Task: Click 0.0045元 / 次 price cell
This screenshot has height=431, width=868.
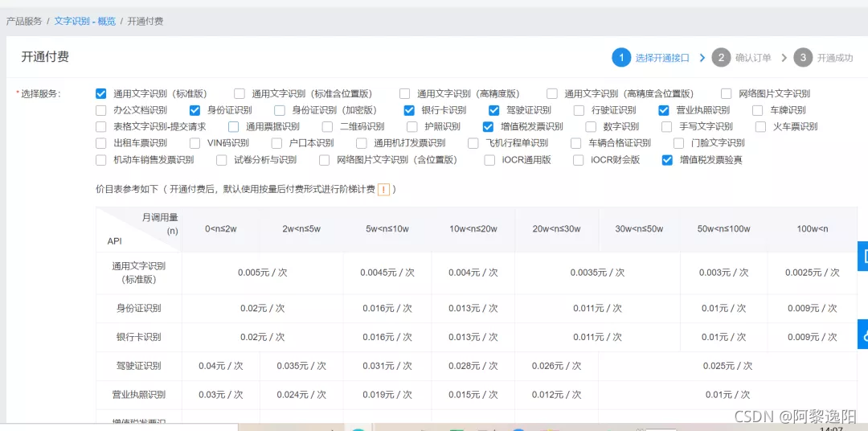Action: pyautogui.click(x=387, y=273)
